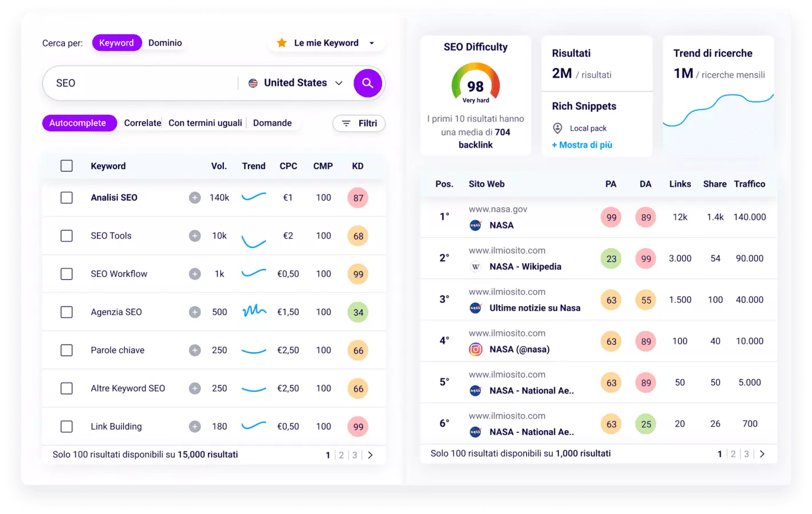Image resolution: width=812 pixels, height=514 pixels.
Task: Check the Altre Keyword SEO row checkbox
Action: (67, 388)
